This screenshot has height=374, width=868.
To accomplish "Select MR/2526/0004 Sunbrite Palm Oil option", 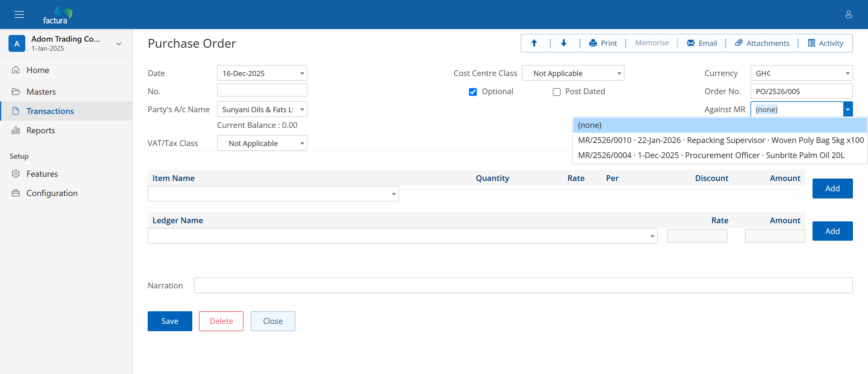I will coord(720,155).
